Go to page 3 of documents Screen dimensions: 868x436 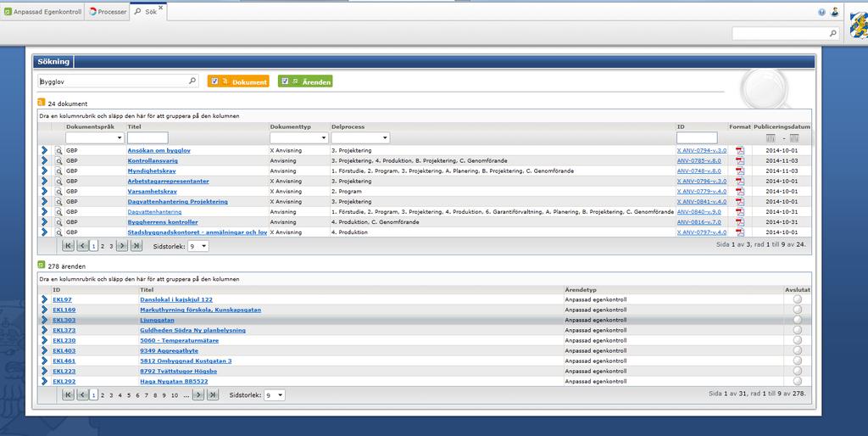click(111, 245)
